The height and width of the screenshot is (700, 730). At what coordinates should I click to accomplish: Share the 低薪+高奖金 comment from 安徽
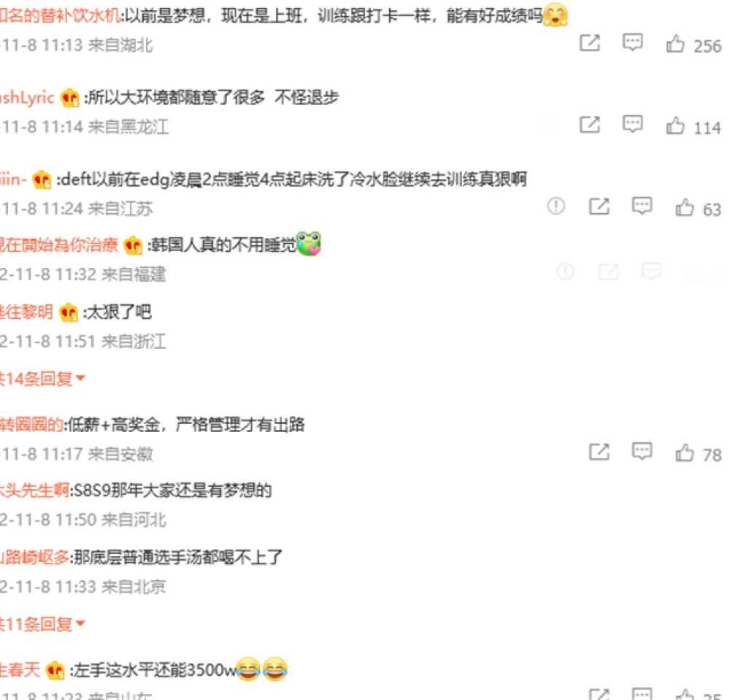pyautogui.click(x=599, y=452)
